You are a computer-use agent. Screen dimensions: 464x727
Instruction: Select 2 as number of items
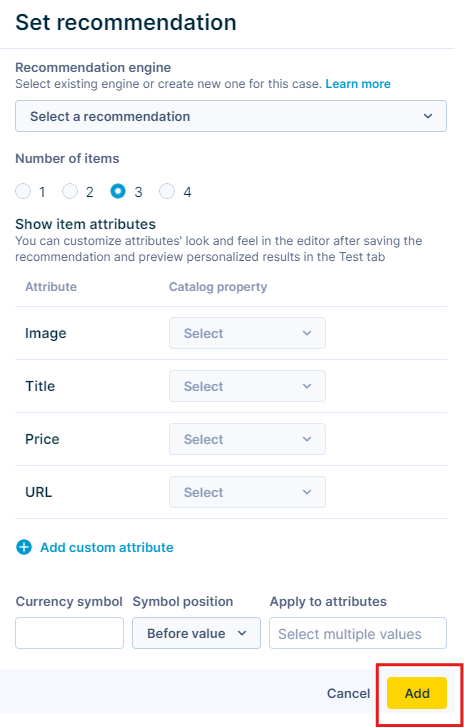click(70, 191)
